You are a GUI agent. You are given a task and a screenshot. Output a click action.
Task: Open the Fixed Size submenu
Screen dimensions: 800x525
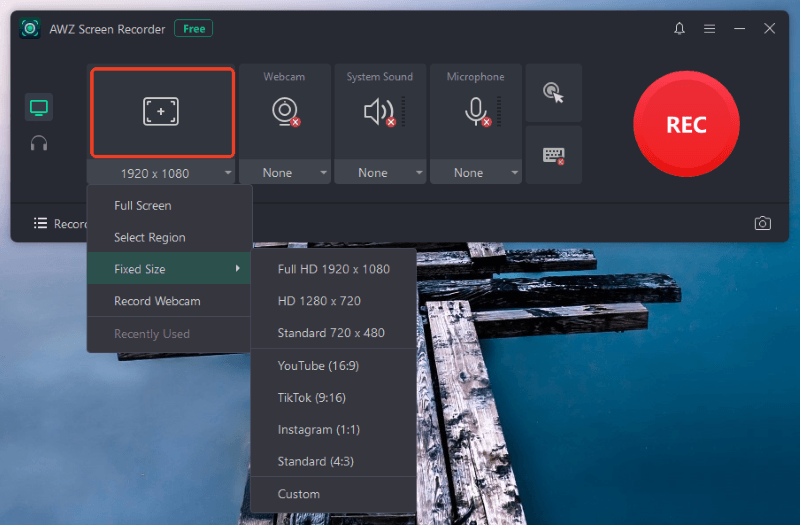coord(169,269)
